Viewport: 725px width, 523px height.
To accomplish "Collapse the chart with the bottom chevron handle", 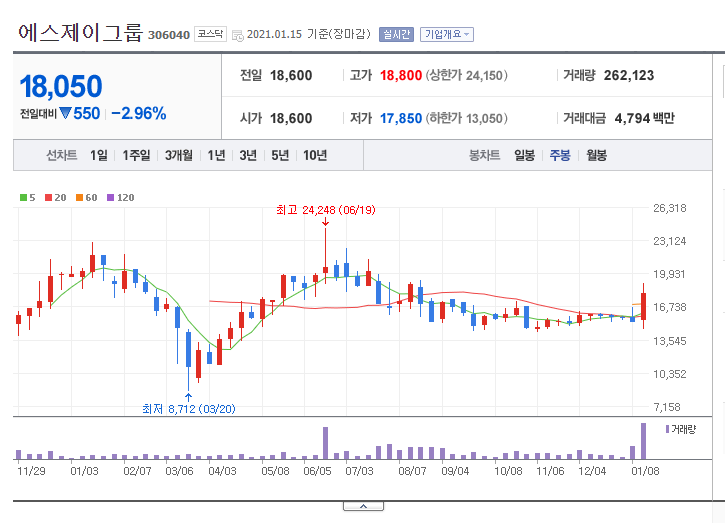I will coord(363,506).
